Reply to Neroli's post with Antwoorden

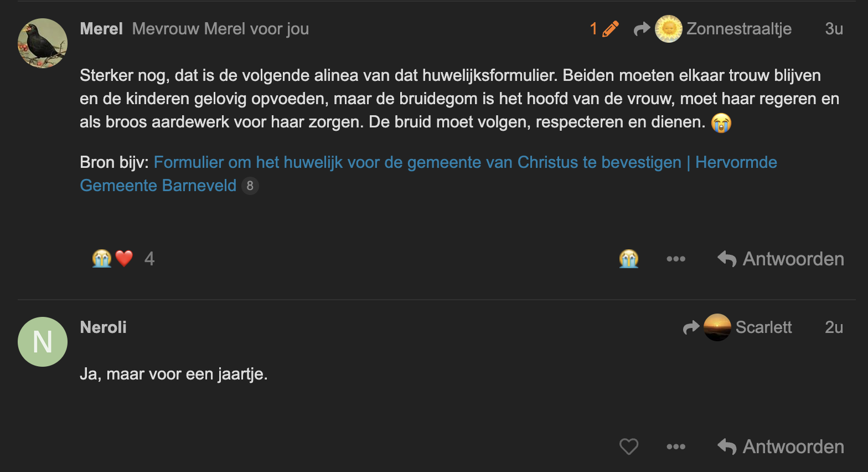click(781, 447)
